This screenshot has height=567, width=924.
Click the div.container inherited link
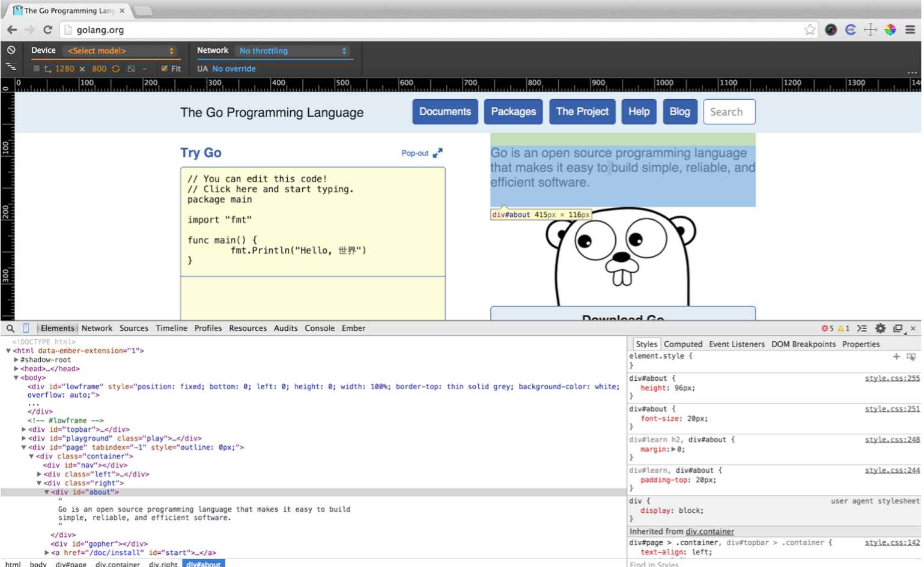710,532
